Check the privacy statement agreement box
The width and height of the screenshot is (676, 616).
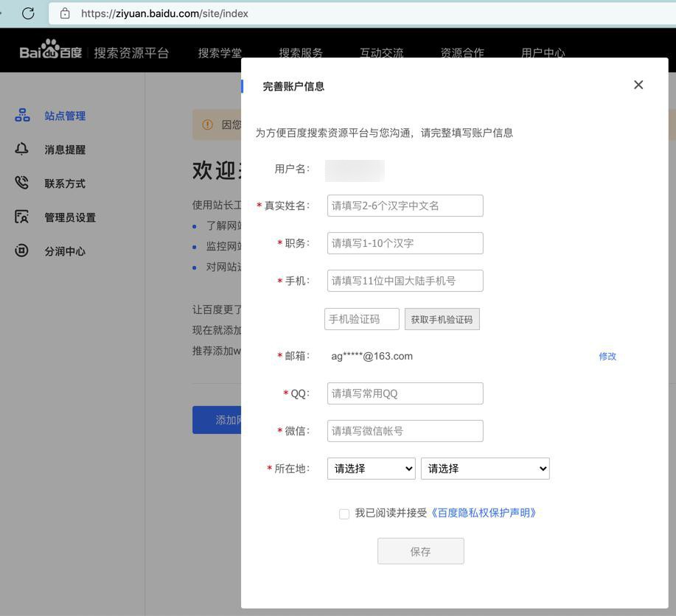point(344,514)
